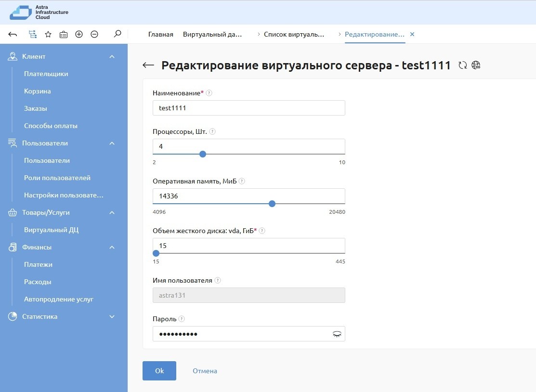The width and height of the screenshot is (536, 392).
Task: Open search with the magnifier icon
Action: [117, 34]
